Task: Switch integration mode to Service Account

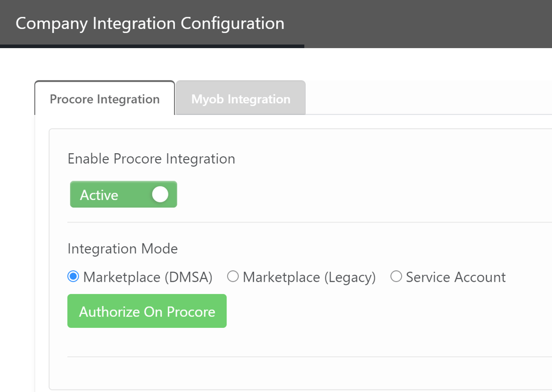Action: coord(397,277)
